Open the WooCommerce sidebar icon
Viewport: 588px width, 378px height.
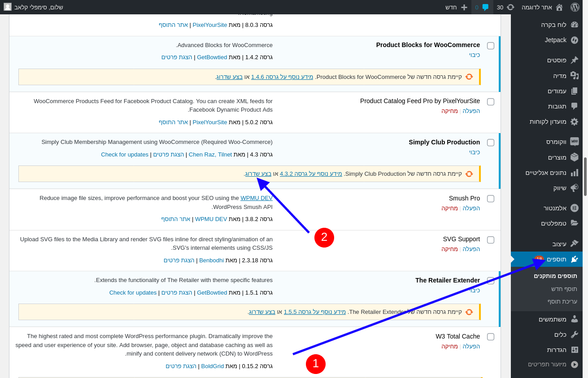click(x=574, y=142)
